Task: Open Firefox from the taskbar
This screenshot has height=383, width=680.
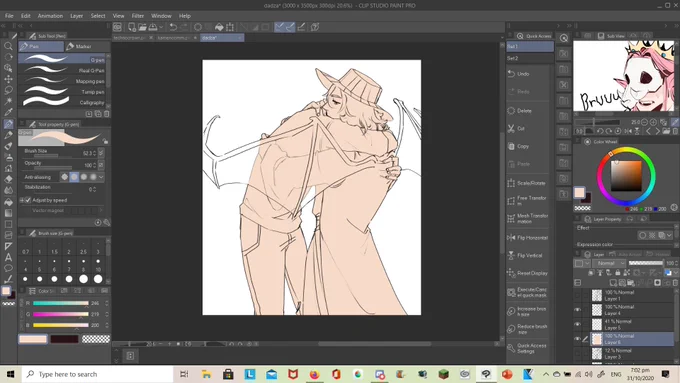Action: 314,374
